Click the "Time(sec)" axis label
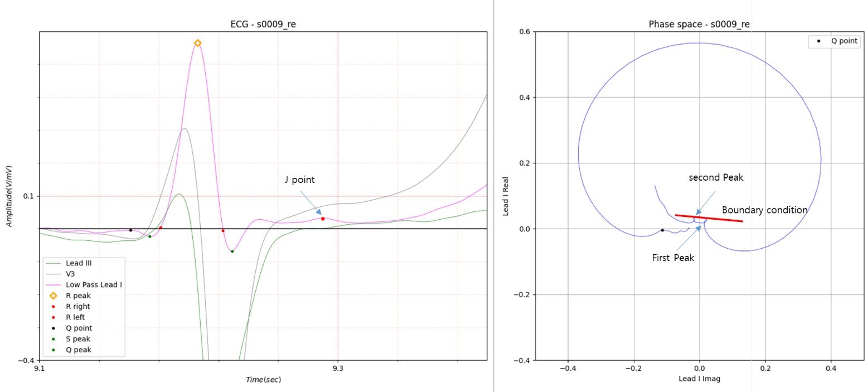 [263, 380]
